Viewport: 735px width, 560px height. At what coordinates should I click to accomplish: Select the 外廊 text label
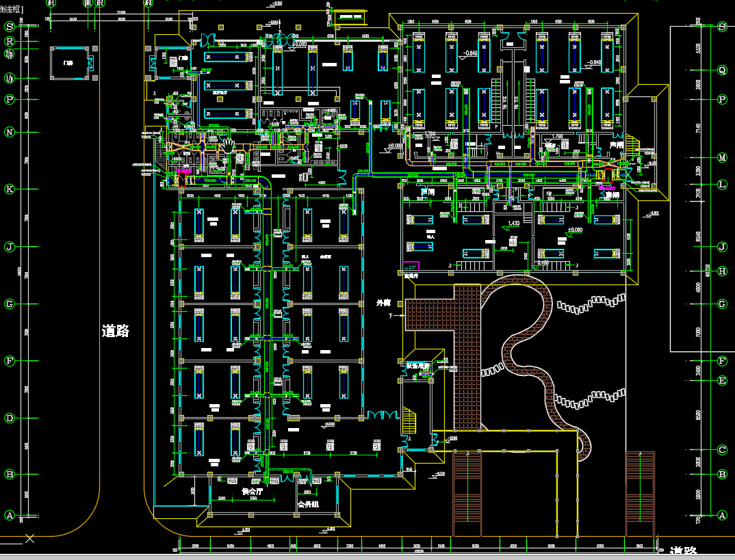coord(383,302)
